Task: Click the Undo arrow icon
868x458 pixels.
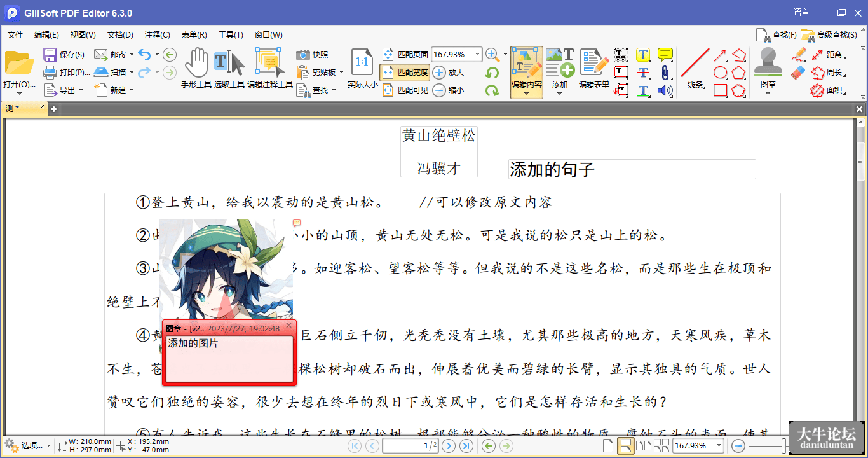Action: point(144,55)
